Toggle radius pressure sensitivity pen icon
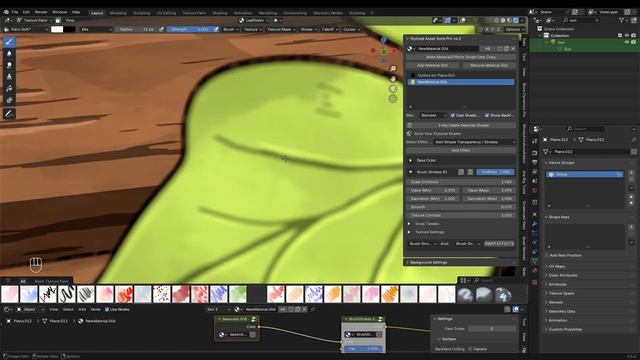Viewport: 640px width, 360px height. (x=162, y=29)
